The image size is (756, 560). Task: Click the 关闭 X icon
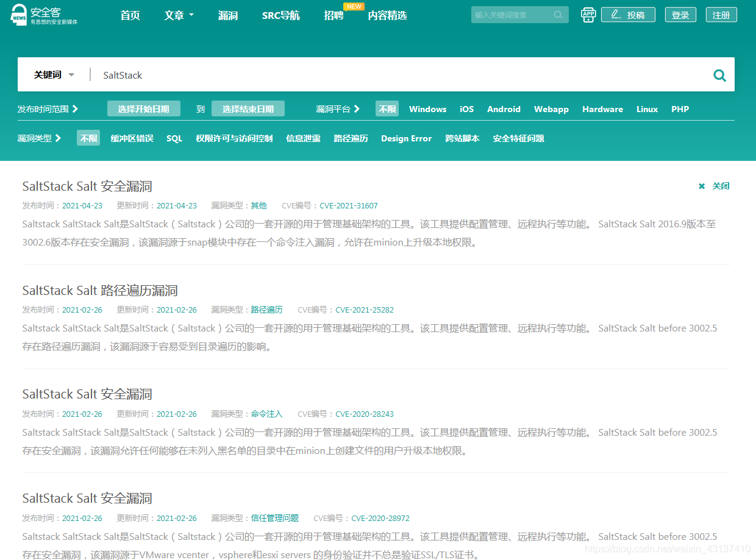pyautogui.click(x=702, y=186)
